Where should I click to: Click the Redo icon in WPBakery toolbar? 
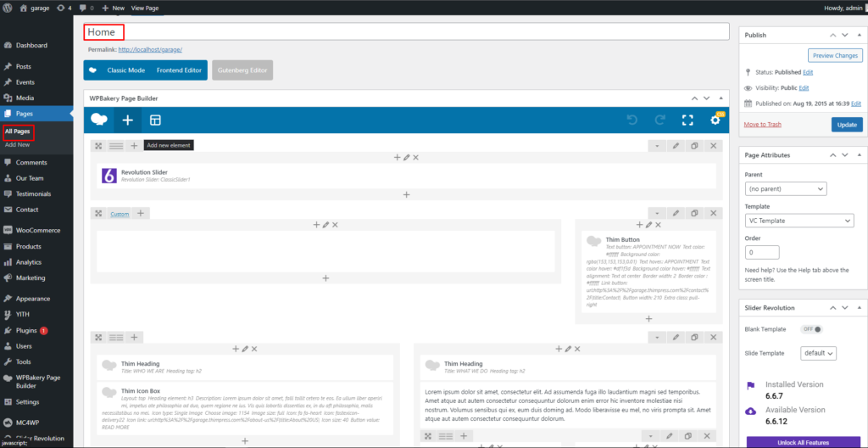click(x=659, y=120)
